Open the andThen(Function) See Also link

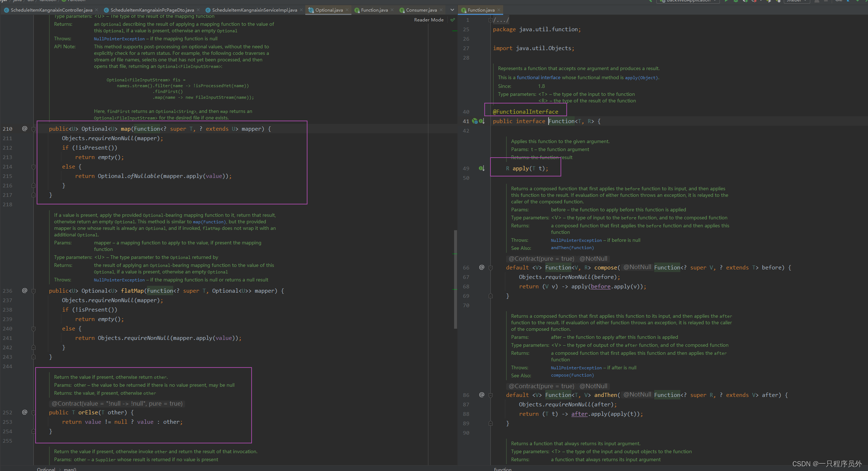(x=572, y=248)
